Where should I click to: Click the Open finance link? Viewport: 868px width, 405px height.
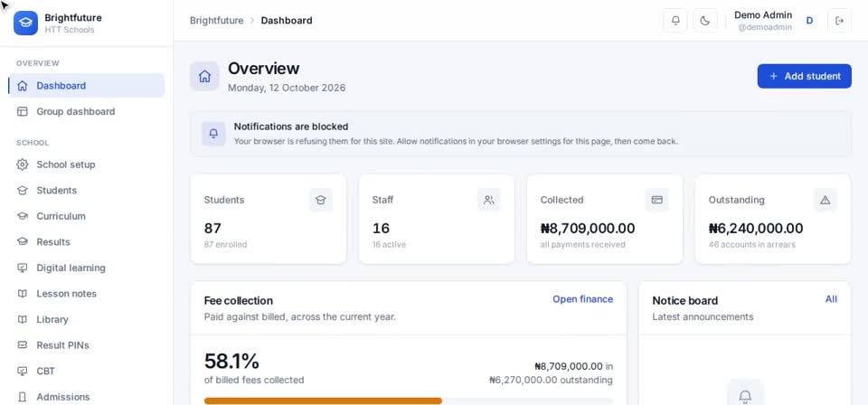coord(582,299)
